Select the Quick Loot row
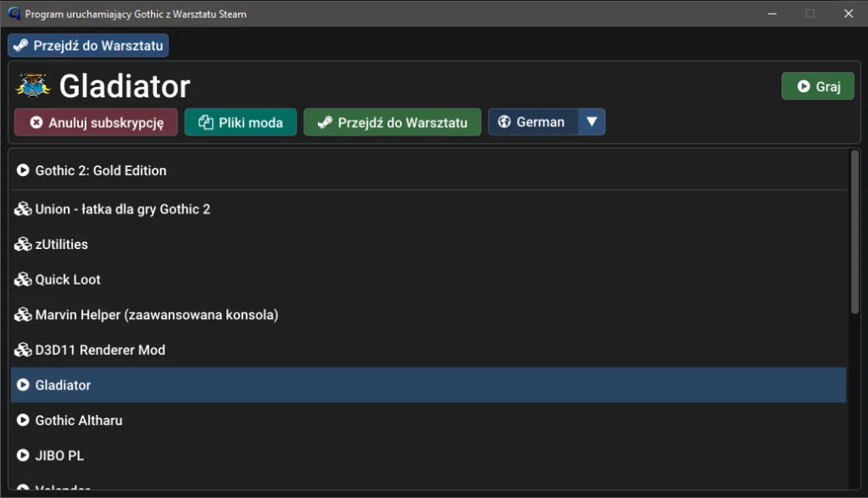The image size is (868, 498). click(428, 279)
